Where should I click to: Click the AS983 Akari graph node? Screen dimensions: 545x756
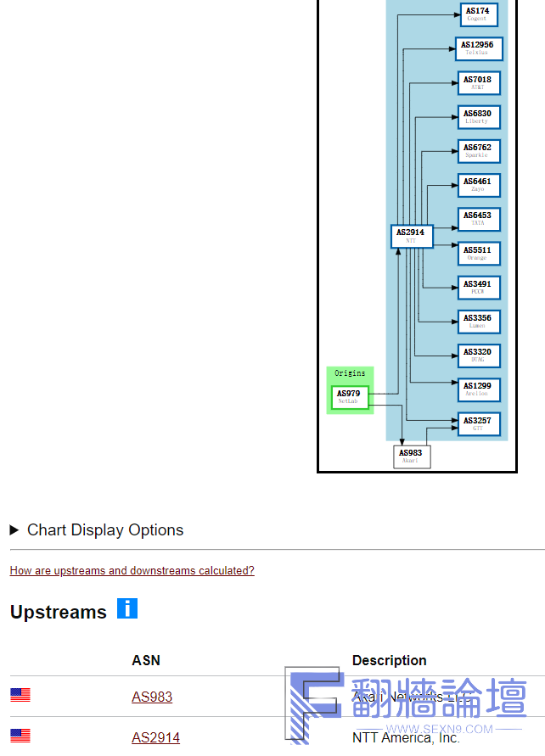412,456
